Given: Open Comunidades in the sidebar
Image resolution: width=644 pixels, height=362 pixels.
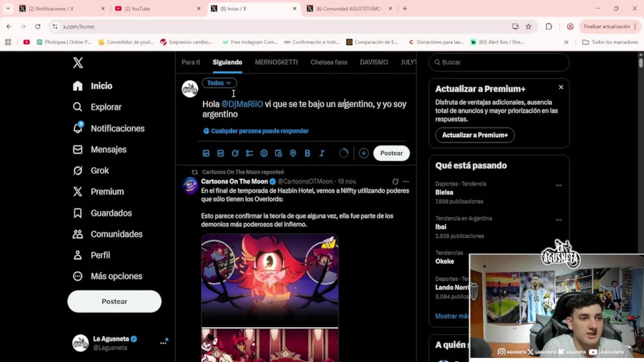Looking at the screenshot, I should coord(108,234).
